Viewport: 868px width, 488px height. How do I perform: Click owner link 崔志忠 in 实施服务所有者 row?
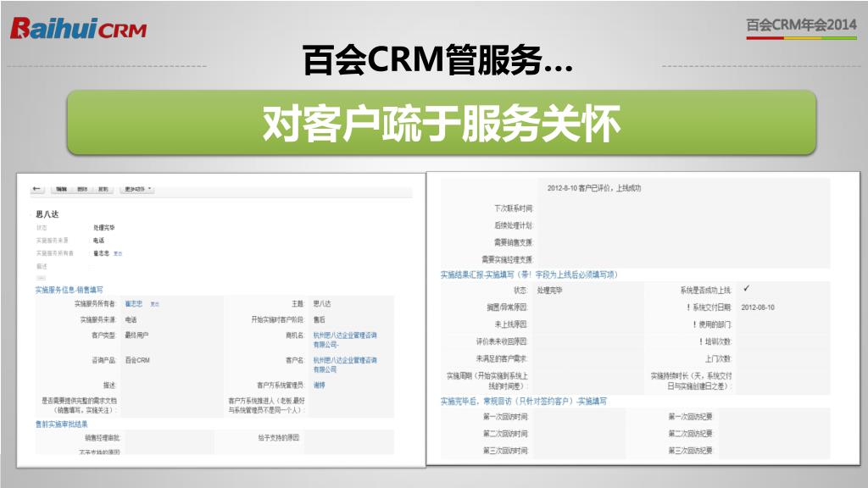coord(133,304)
